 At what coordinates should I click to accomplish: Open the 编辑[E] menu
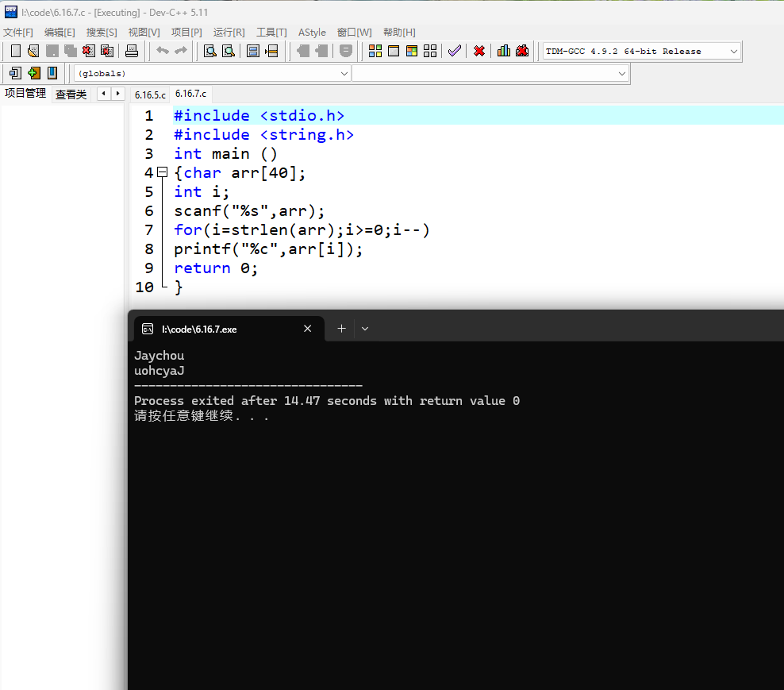click(x=60, y=33)
